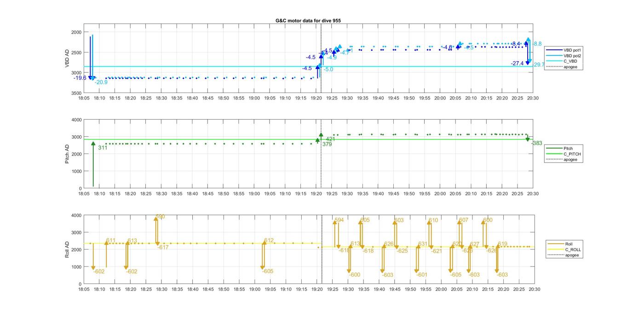The width and height of the screenshot is (644, 319).
Task: Click the 'Pitch AD' y-axis label
Action: (67, 154)
